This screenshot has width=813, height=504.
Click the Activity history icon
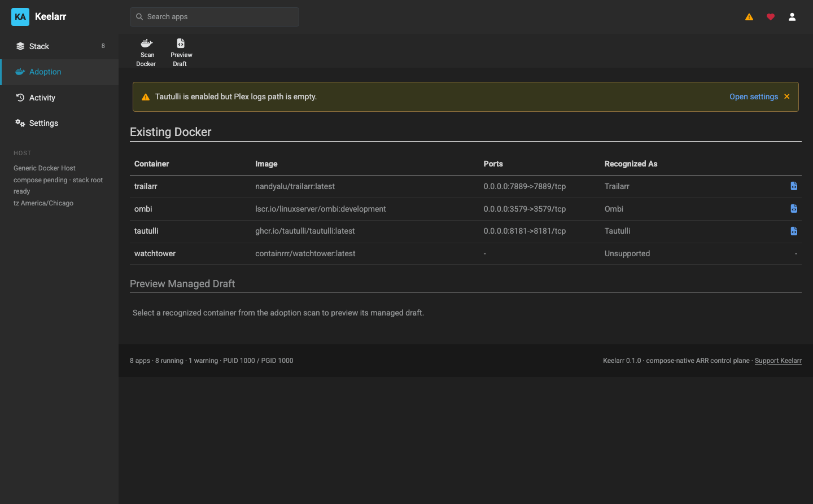tap(20, 97)
